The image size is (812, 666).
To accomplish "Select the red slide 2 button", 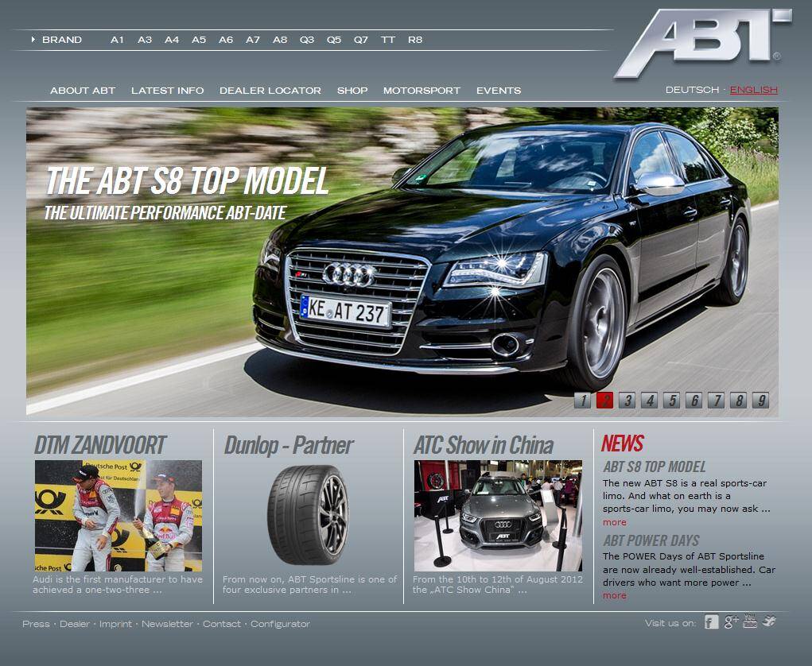I will tap(605, 400).
